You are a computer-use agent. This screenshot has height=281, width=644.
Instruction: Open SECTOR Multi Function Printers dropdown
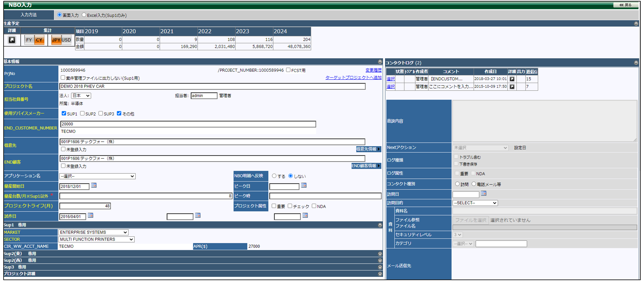click(96, 239)
